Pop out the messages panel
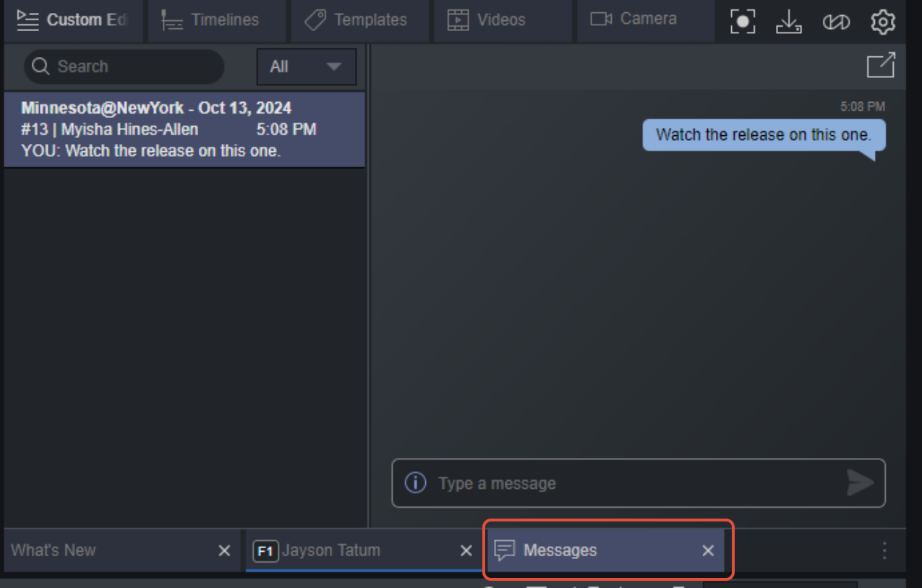 (881, 65)
